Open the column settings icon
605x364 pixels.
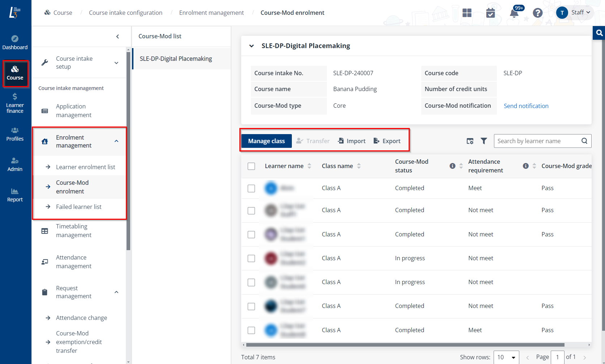click(470, 141)
